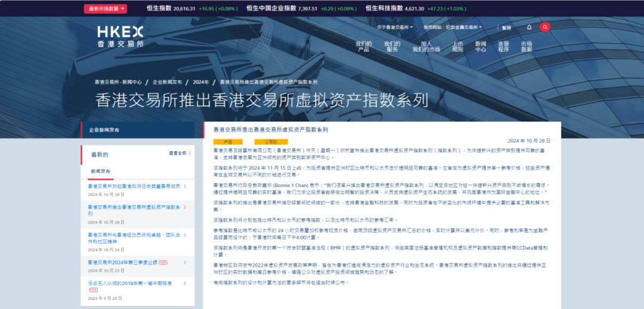This screenshot has height=309, width=644.
Task: Open 我们的产品 menu
Action: click(364, 46)
